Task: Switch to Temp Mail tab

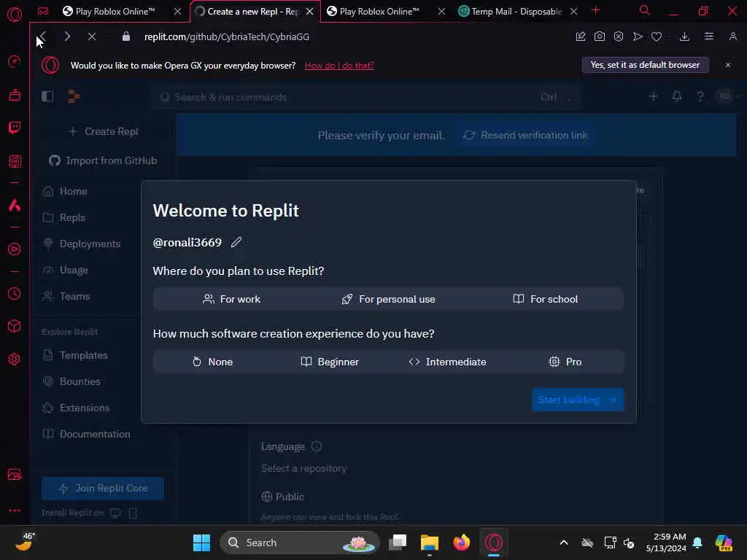Action: [x=518, y=12]
